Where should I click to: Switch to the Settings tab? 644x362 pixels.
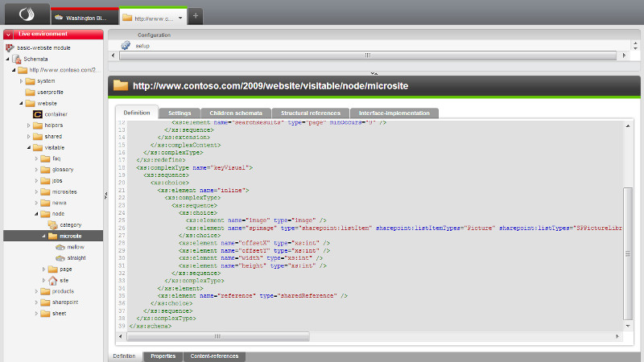[179, 113]
